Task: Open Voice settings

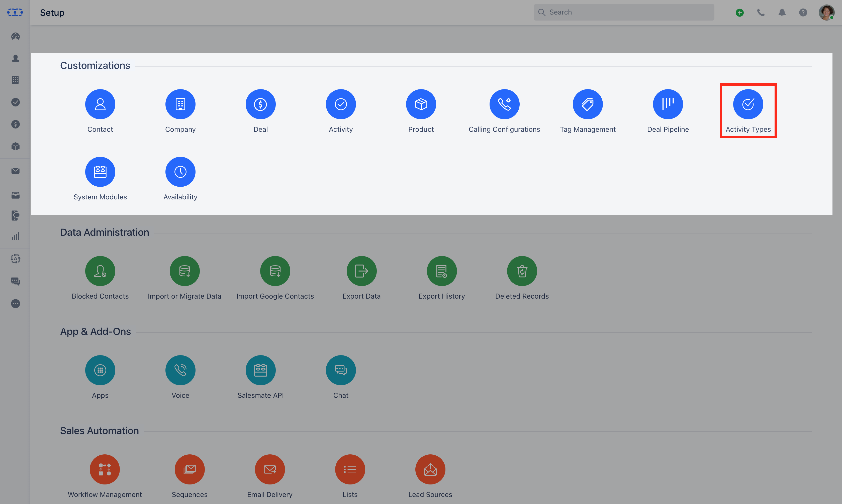Action: [x=180, y=370]
